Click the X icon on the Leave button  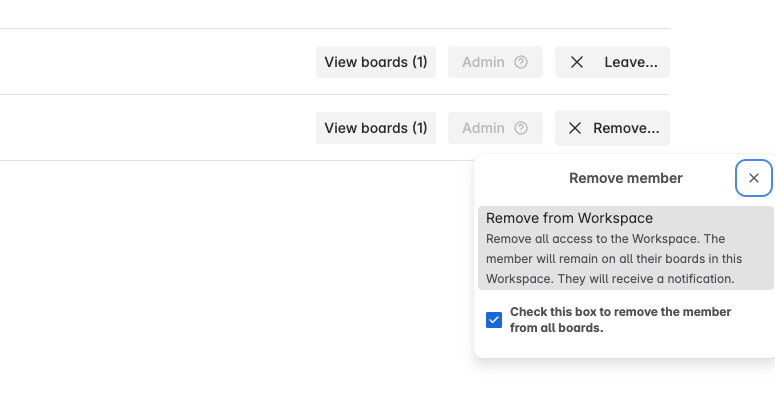[577, 62]
